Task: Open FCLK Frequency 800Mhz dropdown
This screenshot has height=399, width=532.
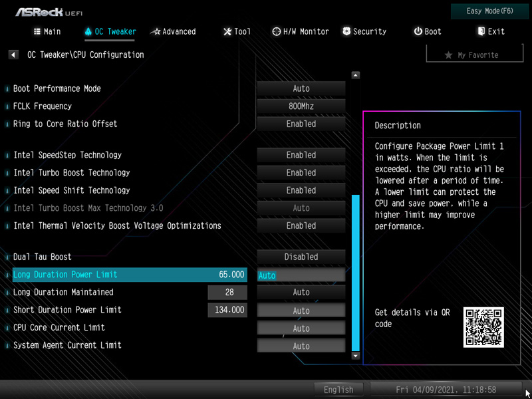Action: [301, 106]
